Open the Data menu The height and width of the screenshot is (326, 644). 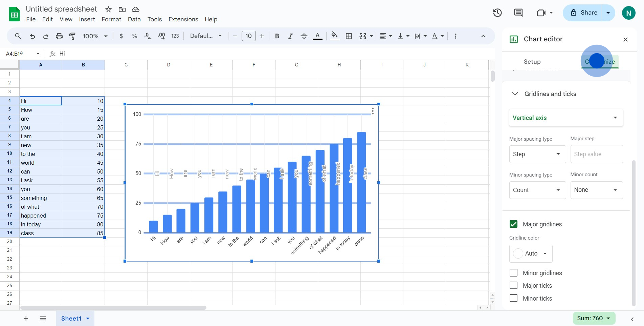click(134, 19)
